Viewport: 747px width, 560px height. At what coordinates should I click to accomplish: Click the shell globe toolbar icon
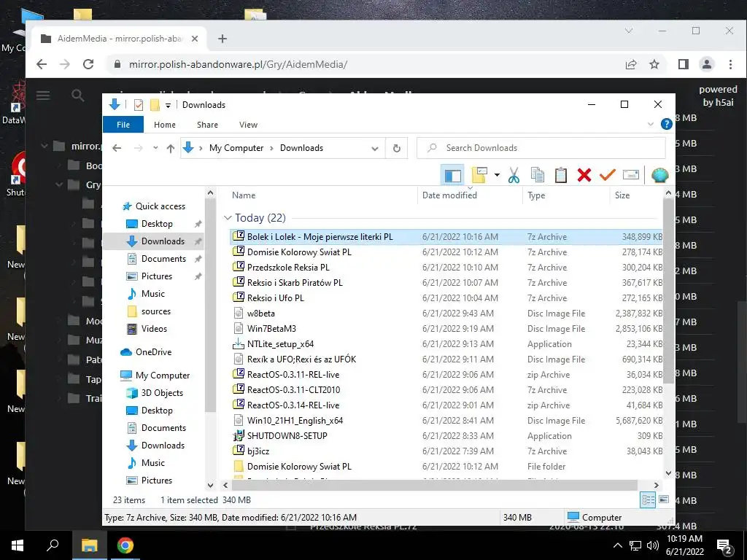[659, 175]
